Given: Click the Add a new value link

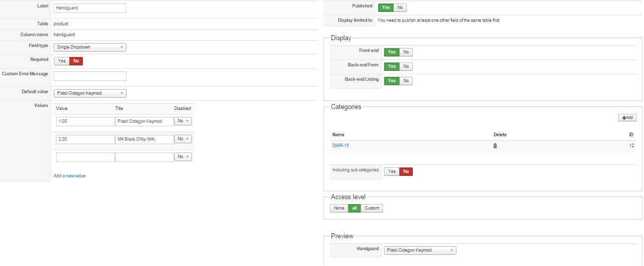Looking at the screenshot, I should pos(69,176).
